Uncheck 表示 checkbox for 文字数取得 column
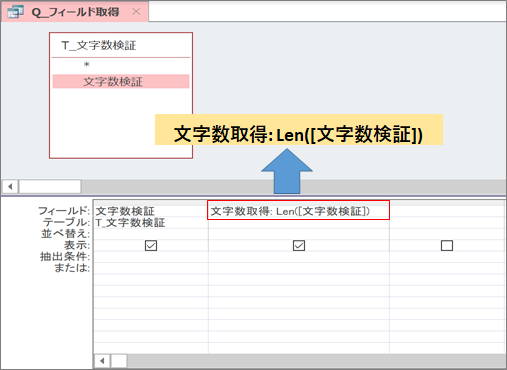 pyautogui.click(x=299, y=246)
